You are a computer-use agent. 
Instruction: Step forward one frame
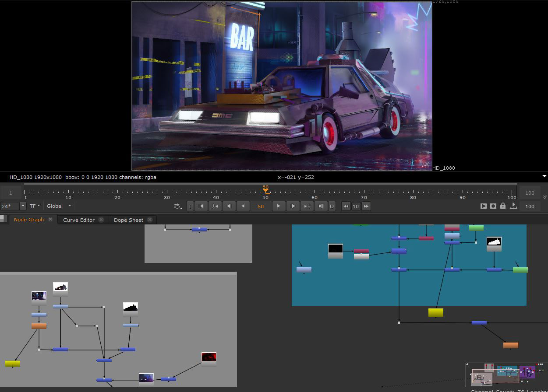point(293,206)
